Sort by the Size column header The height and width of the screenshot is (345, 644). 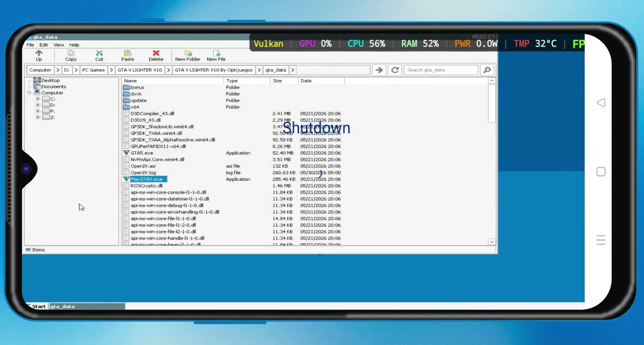(x=284, y=81)
